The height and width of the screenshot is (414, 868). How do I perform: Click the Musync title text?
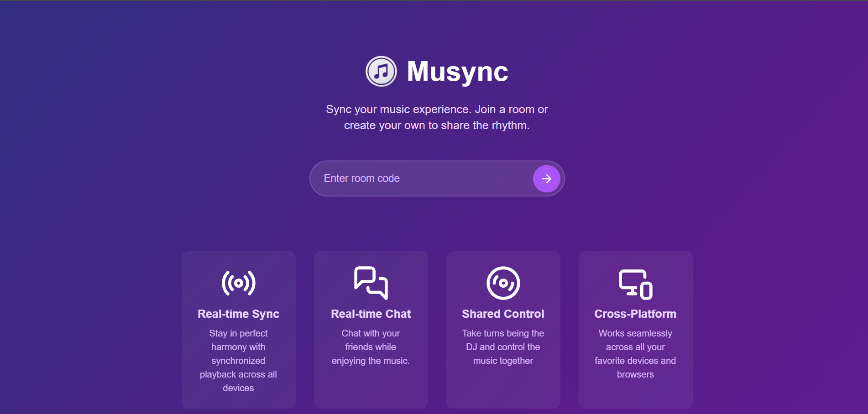point(456,71)
